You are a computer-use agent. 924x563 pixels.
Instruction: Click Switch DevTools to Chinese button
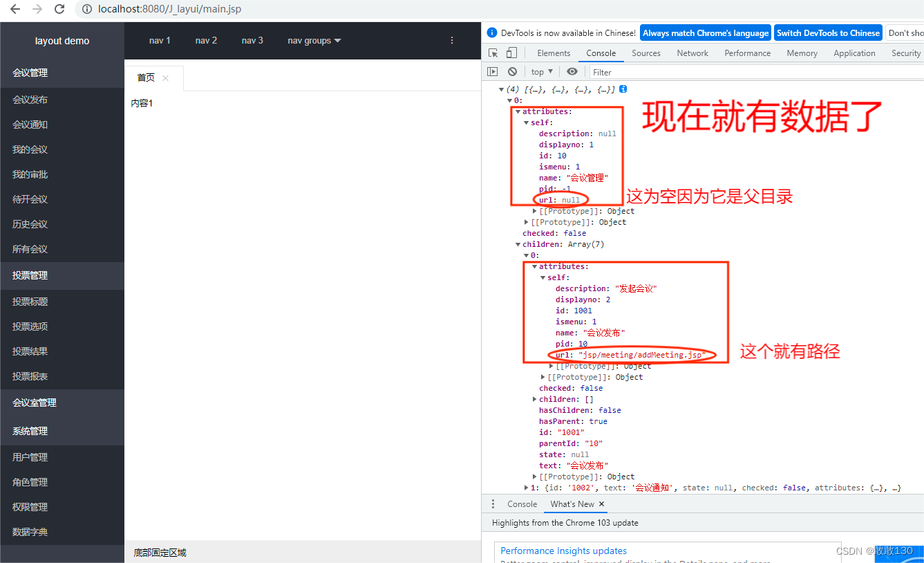[x=828, y=33]
